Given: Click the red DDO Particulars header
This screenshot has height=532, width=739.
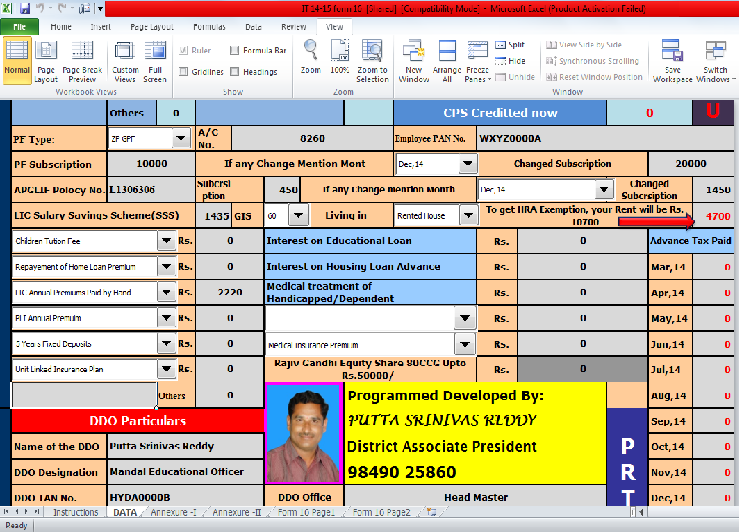Looking at the screenshot, I should point(138,421).
